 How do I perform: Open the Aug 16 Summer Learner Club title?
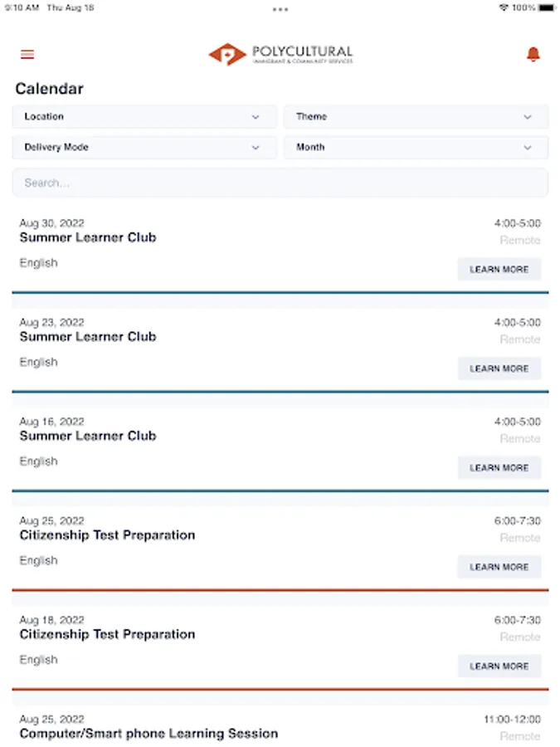(88, 436)
